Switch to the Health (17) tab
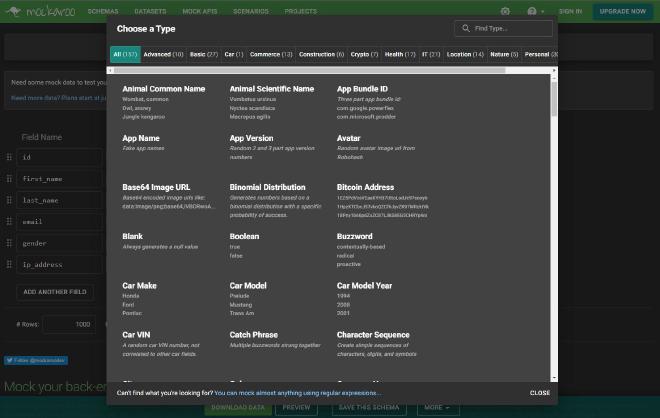The width and height of the screenshot is (660, 418). click(400, 54)
